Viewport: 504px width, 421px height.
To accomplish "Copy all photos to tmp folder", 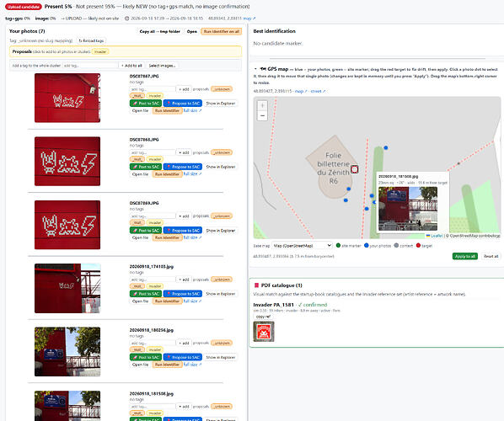I will (x=160, y=31).
